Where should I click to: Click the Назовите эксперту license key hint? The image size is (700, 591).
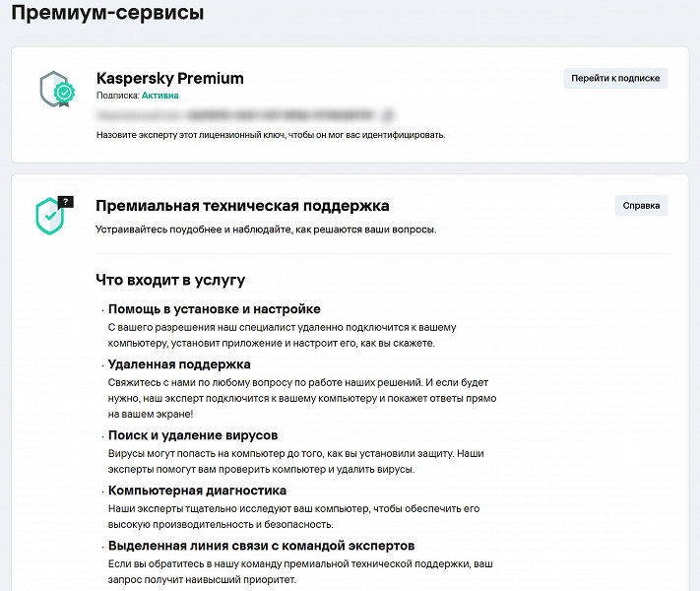tap(271, 135)
